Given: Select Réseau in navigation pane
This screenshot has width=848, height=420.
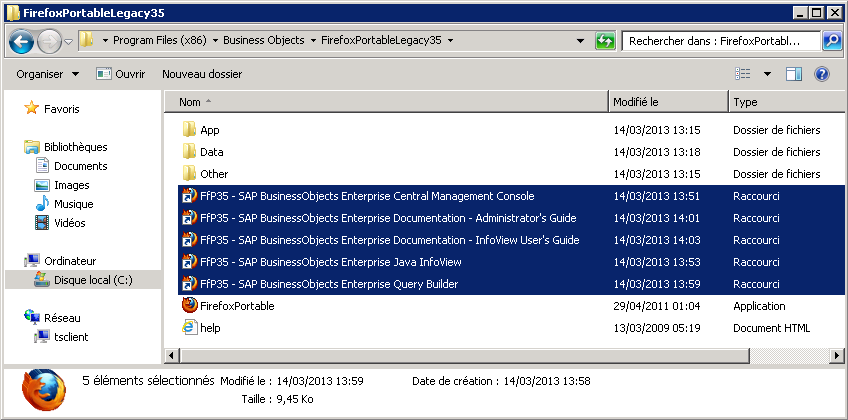Looking at the screenshot, I should click(62, 318).
